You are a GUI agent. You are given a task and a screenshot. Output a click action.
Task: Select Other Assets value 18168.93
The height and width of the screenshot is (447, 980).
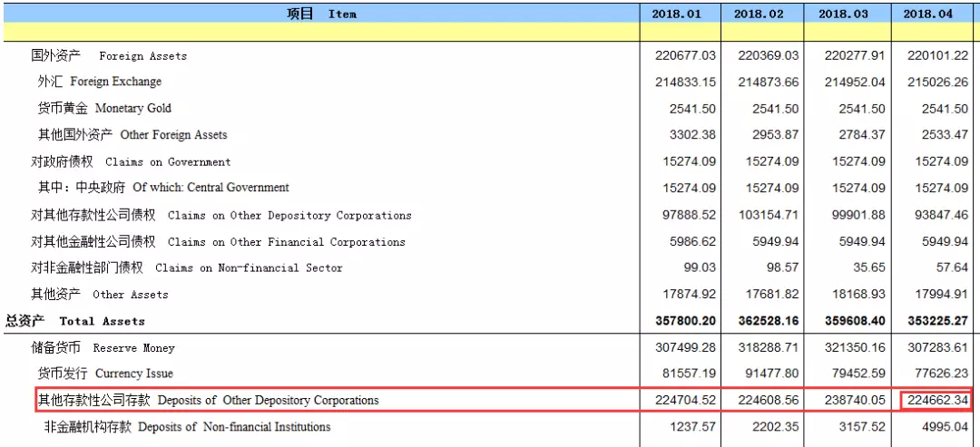tap(858, 294)
